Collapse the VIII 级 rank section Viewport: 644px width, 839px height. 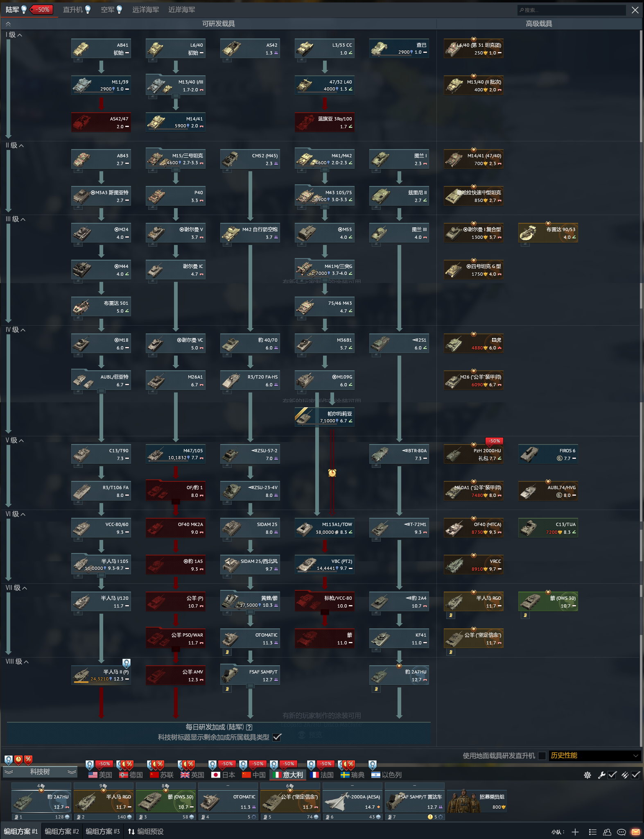(17, 662)
